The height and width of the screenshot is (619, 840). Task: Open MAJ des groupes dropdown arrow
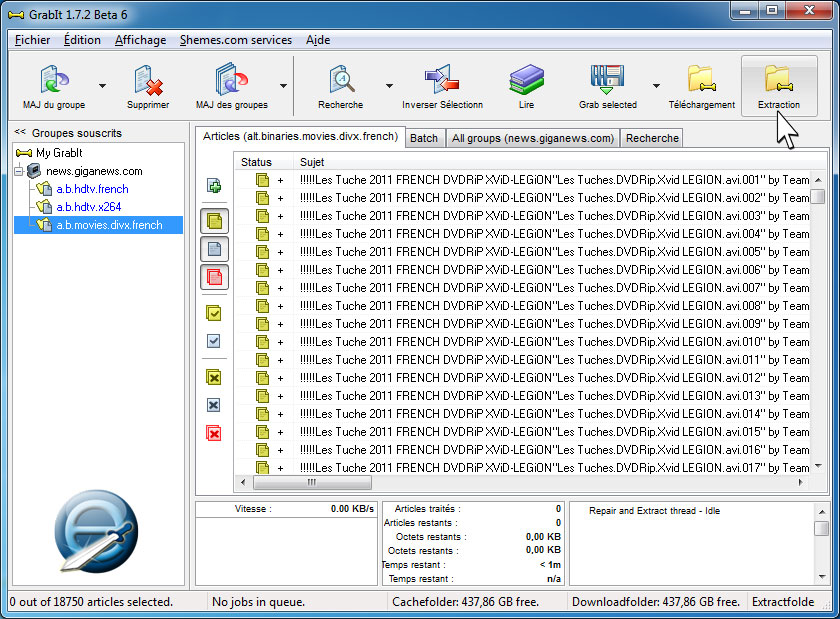[x=283, y=86]
